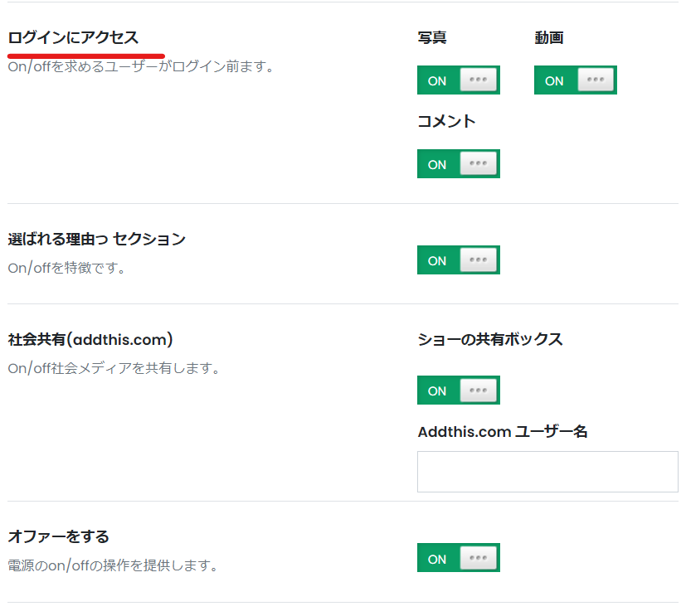686x616 pixels.
Task: Switch off the 選ばれる理由っ セクション toggle
Action: coord(458,260)
